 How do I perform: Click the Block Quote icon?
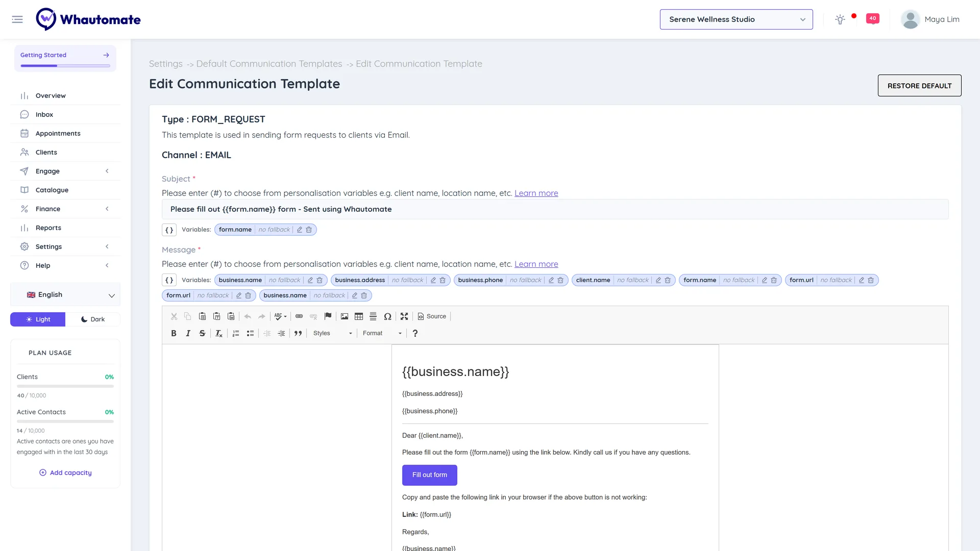coord(298,333)
